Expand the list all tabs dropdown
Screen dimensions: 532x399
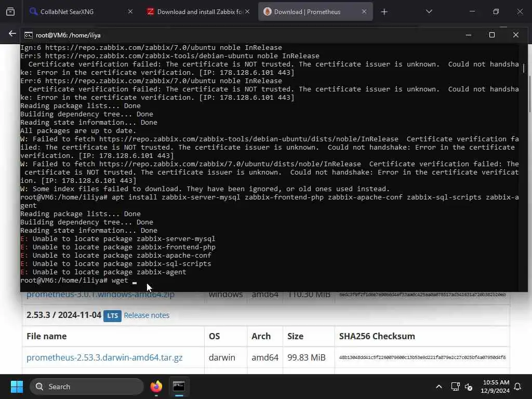(429, 12)
